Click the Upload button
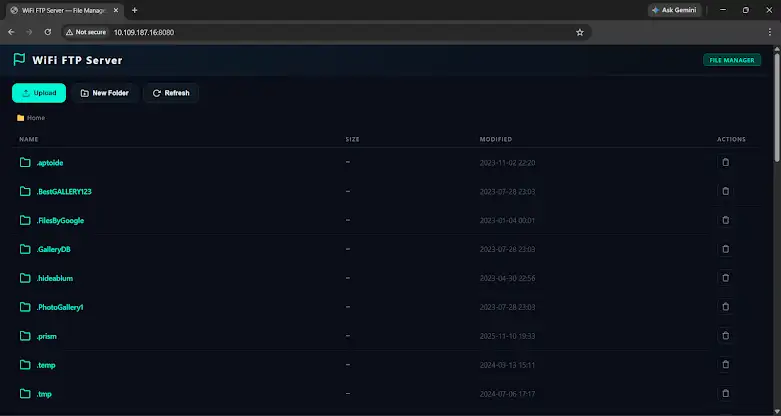The image size is (781, 416). click(39, 93)
